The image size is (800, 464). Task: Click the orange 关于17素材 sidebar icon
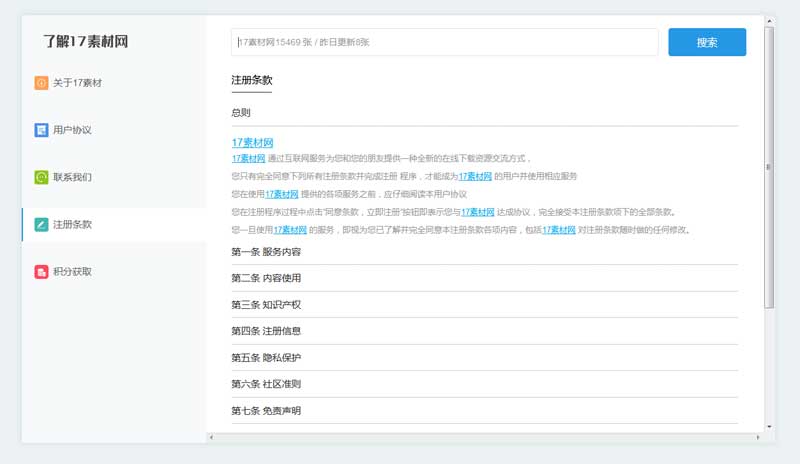pyautogui.click(x=41, y=83)
